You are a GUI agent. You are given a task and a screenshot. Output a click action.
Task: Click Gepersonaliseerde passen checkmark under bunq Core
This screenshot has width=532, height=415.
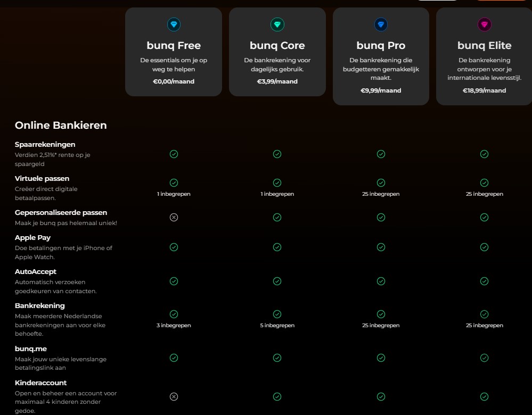click(277, 217)
